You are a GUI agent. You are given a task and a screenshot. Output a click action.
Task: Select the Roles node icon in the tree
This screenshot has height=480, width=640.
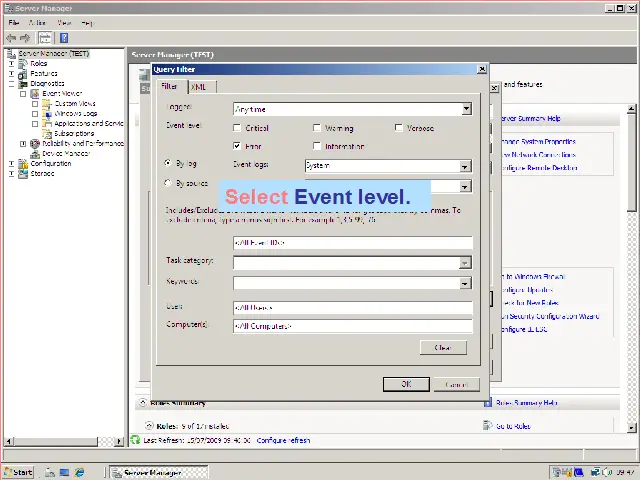[x=24, y=63]
